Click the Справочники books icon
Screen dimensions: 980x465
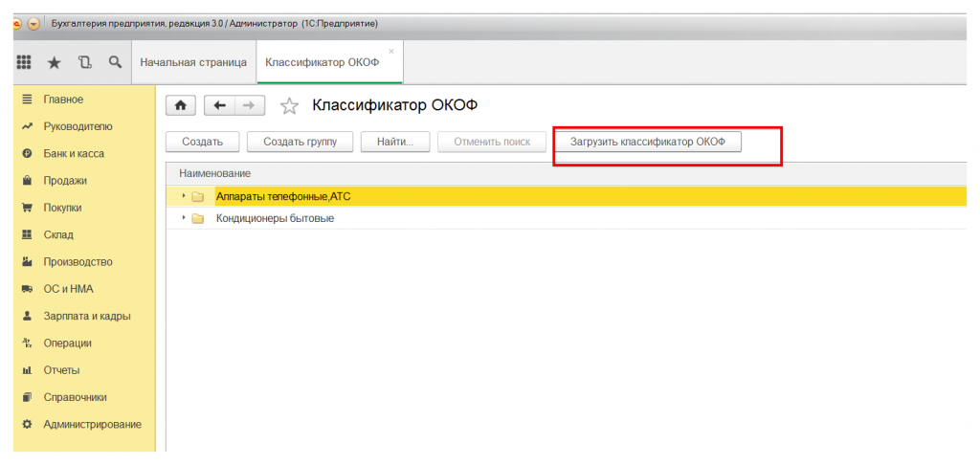(x=27, y=397)
